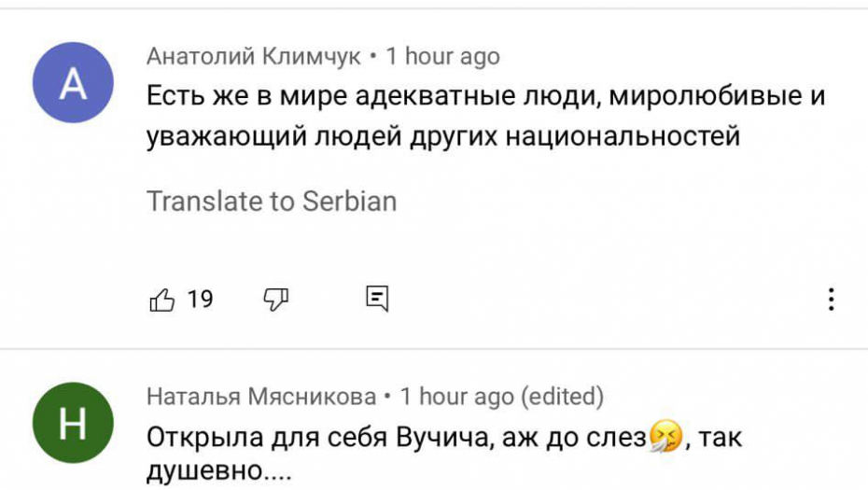This screenshot has height=490, width=868.
Task: Click comment line "Открыла для себя Вучича"
Action: pyautogui.click(x=397, y=437)
